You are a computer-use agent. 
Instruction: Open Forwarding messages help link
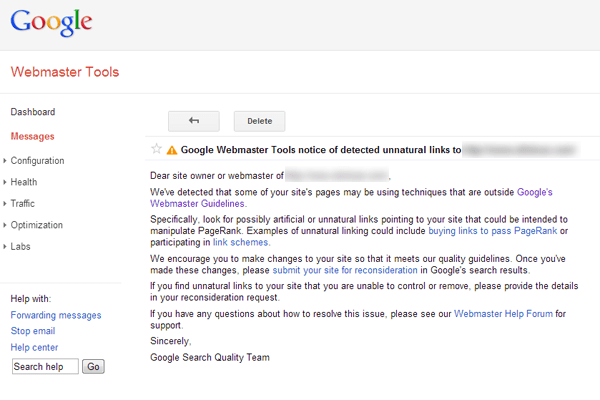point(56,315)
